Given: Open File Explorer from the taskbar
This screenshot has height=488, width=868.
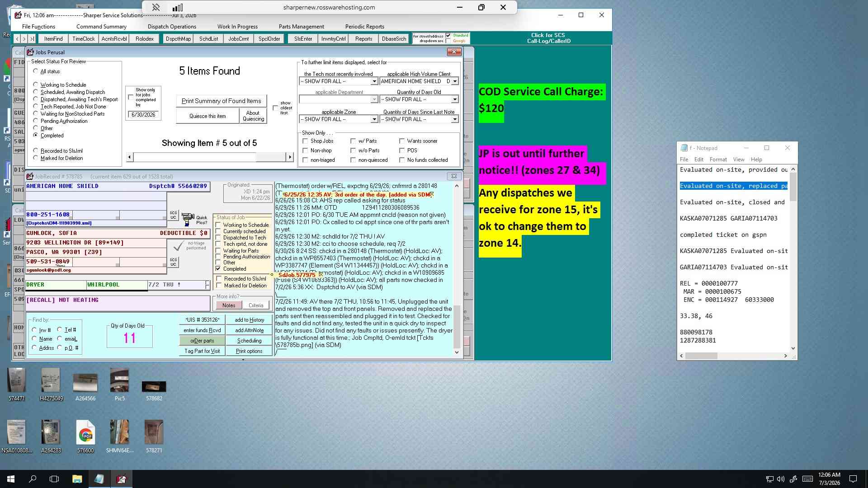Looking at the screenshot, I should pyautogui.click(x=77, y=479).
